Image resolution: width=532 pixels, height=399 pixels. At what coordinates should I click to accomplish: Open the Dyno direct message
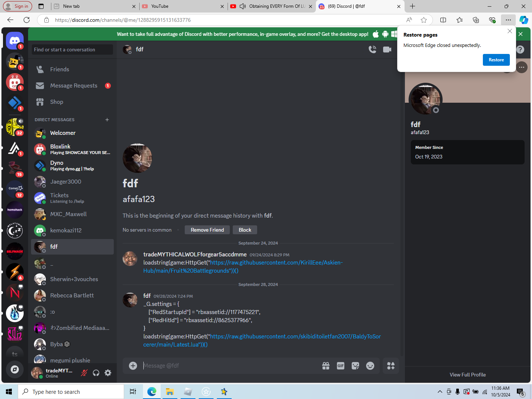pyautogui.click(x=72, y=166)
